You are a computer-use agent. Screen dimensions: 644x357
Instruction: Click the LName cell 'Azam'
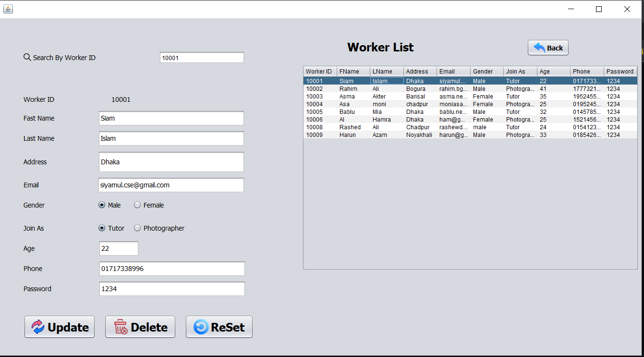point(387,135)
